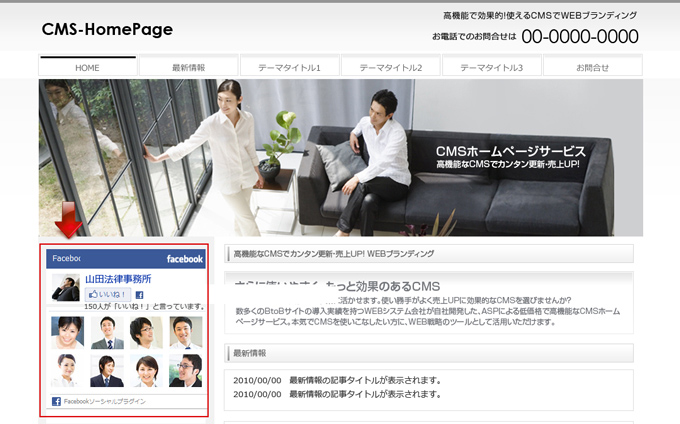
Task: Open the 最新情報 navigation tab
Action: click(188, 67)
